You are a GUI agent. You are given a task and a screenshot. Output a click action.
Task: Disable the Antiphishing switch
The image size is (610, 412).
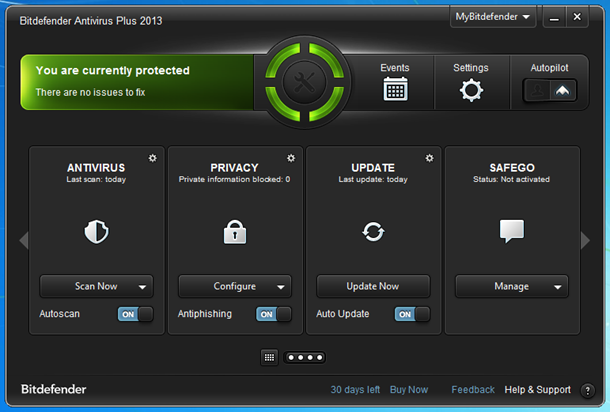click(273, 314)
